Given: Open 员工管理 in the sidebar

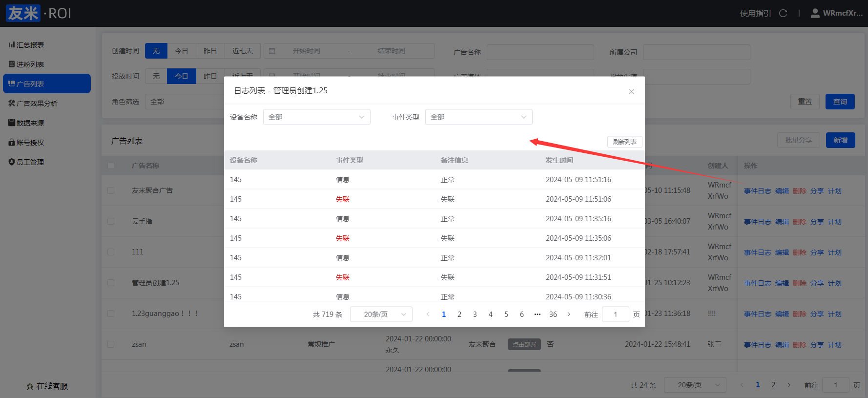Looking at the screenshot, I should (26, 162).
